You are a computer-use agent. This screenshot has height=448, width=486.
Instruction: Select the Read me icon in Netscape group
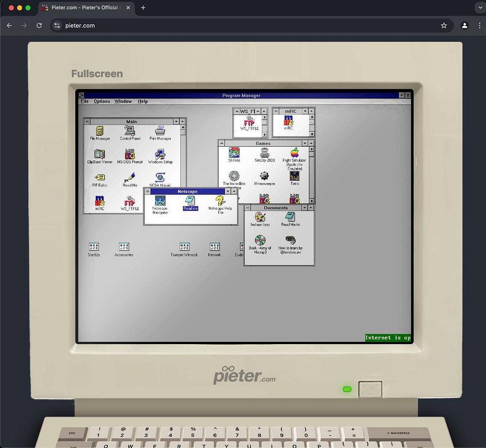tap(191, 203)
